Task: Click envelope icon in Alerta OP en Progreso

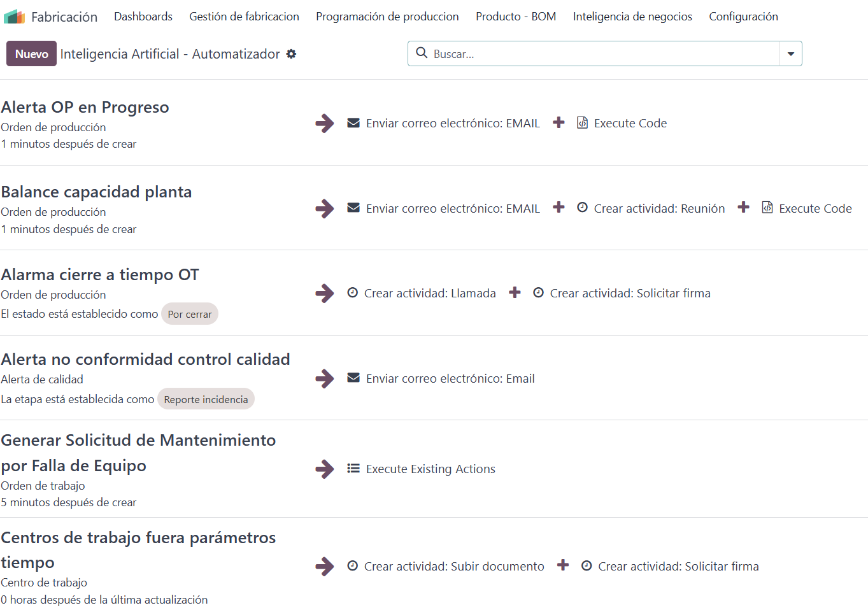Action: coord(353,123)
